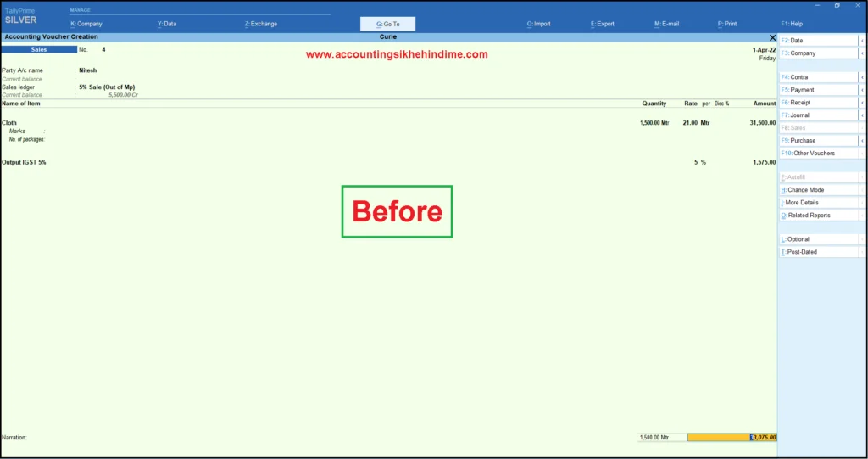
Task: Open F1: Help
Action: 792,24
